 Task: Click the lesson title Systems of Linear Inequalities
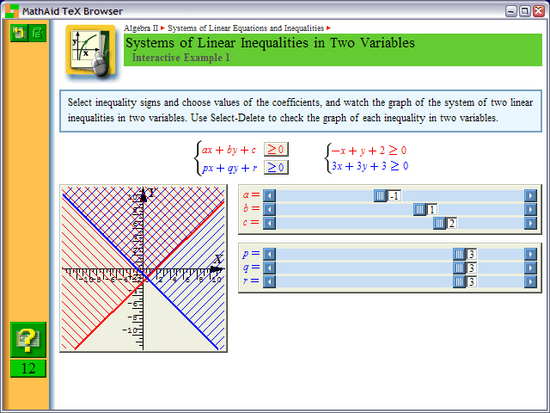click(x=270, y=43)
